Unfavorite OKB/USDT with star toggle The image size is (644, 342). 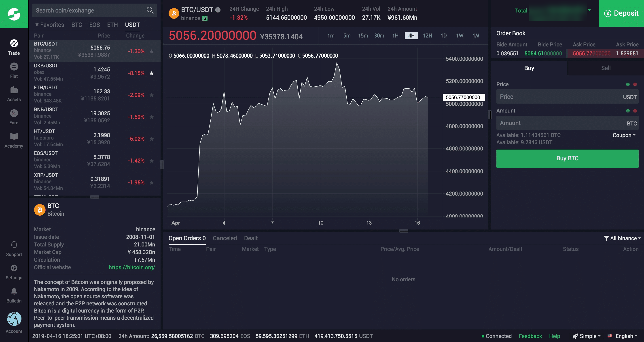152,73
